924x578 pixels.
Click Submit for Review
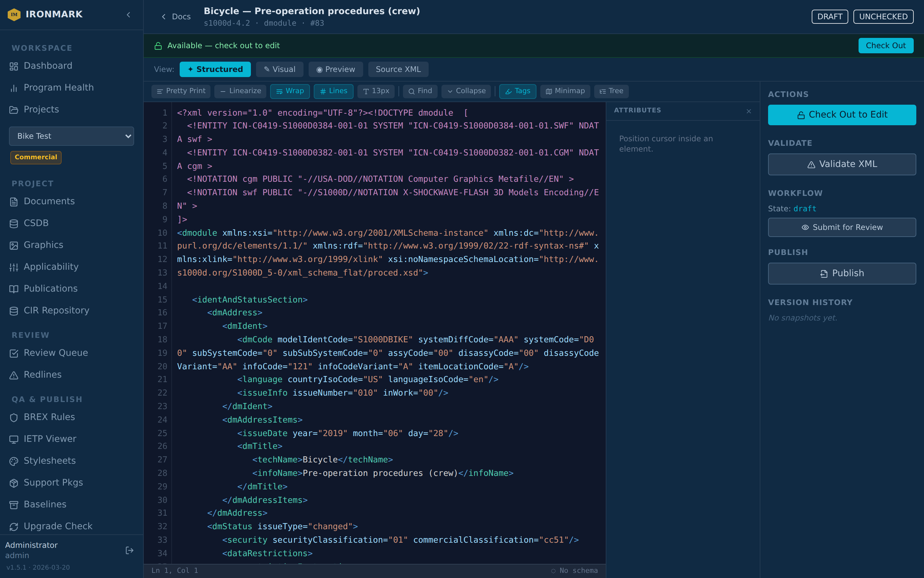click(x=842, y=227)
